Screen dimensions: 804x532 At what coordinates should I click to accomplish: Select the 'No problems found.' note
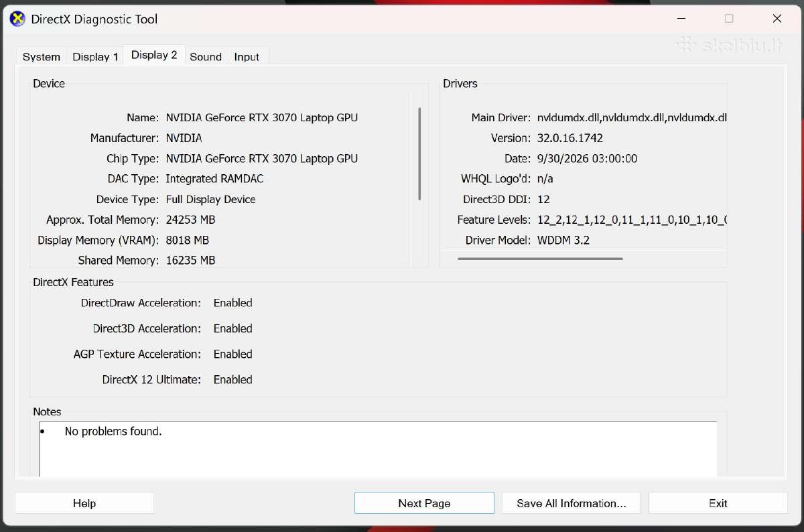click(113, 431)
